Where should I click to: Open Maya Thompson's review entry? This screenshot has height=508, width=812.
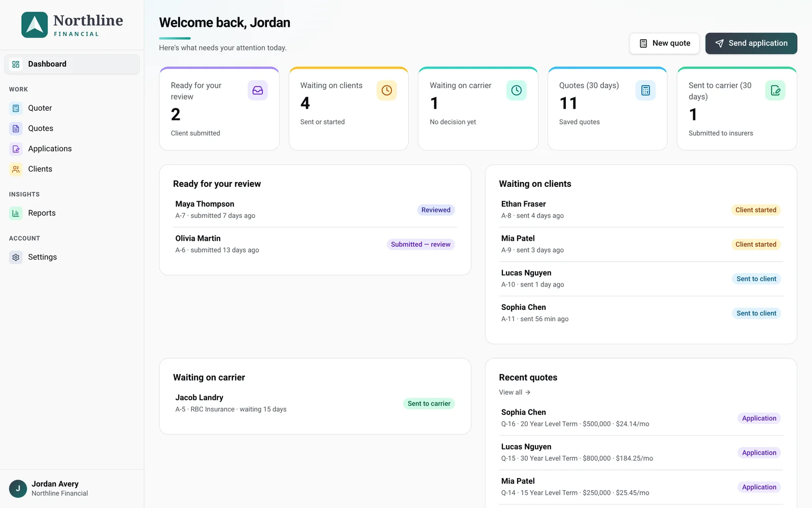[315, 210]
